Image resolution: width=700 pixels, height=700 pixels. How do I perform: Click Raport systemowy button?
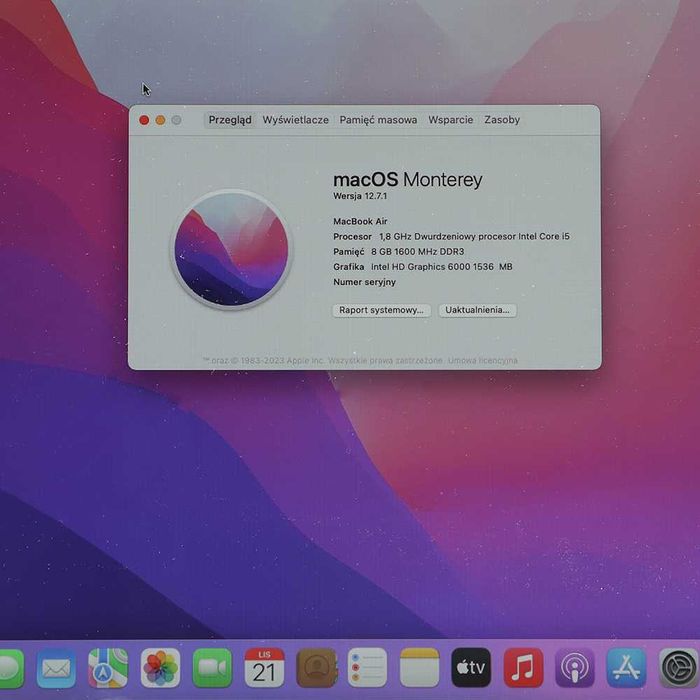382,310
